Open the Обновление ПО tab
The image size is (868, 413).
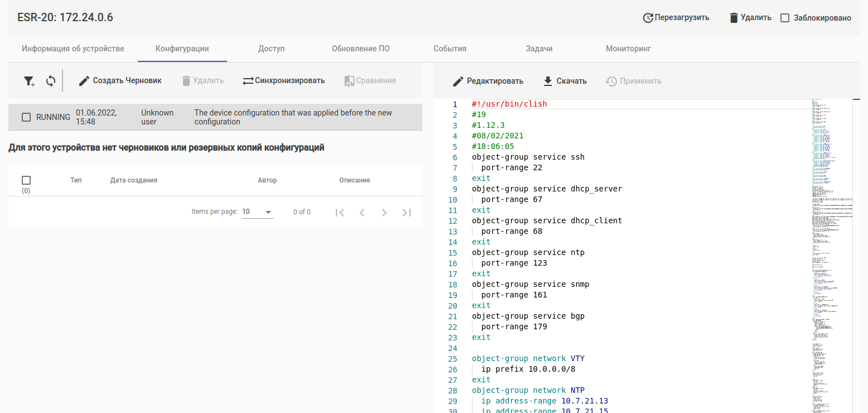pyautogui.click(x=360, y=49)
